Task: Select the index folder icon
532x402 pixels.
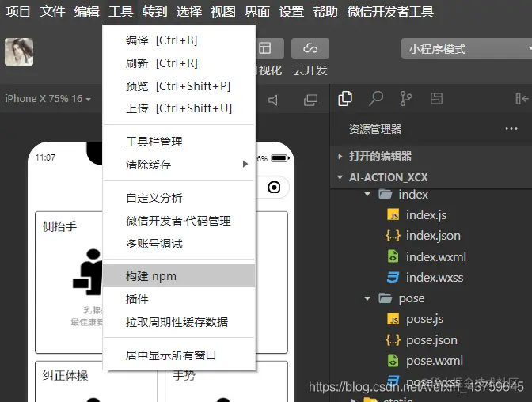Action: (385, 195)
